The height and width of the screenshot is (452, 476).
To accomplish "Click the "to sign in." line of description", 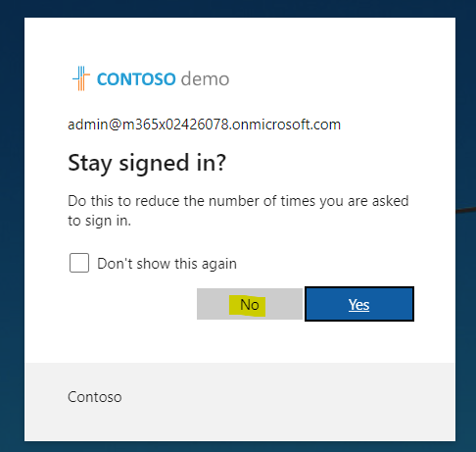I will click(99, 221).
